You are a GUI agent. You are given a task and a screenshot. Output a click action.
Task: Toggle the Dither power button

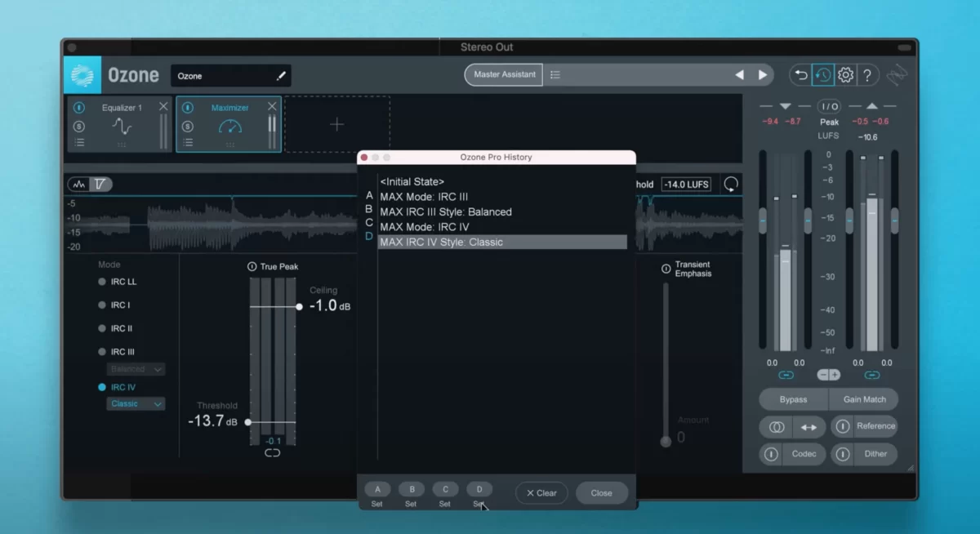point(842,454)
